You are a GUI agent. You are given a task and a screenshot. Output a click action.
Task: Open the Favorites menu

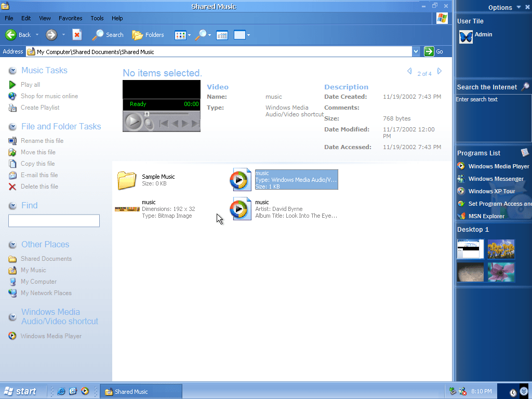pos(70,18)
